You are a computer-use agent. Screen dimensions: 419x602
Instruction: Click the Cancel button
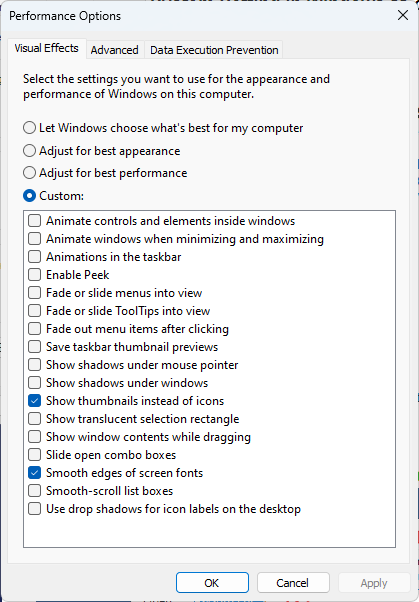pos(293,583)
